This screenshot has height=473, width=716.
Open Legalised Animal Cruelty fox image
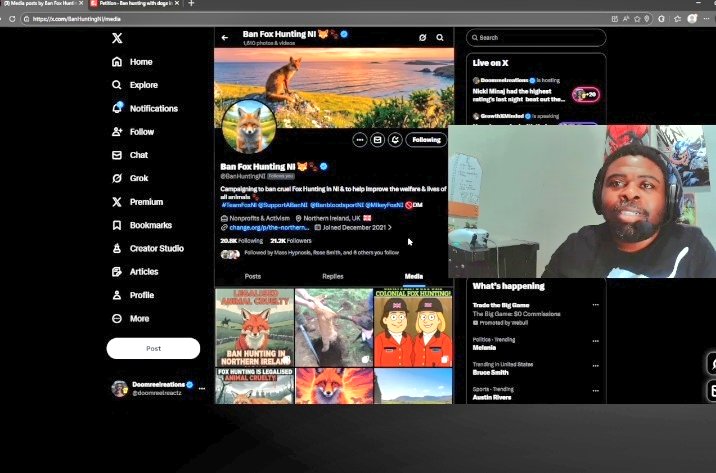(x=254, y=327)
